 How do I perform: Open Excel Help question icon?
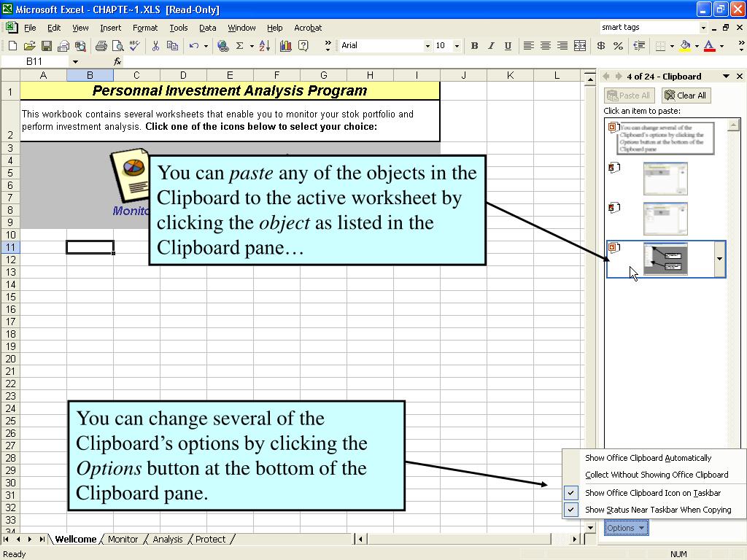pyautogui.click(x=303, y=46)
